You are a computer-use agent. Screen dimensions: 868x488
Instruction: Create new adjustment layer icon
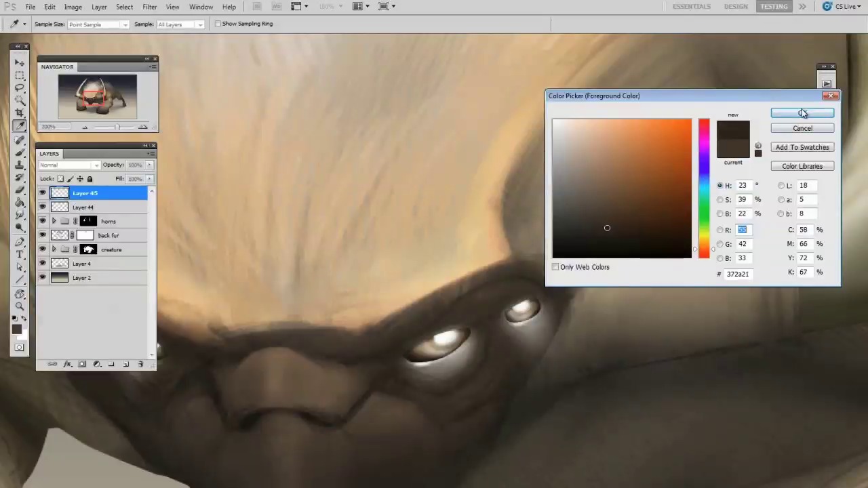97,364
